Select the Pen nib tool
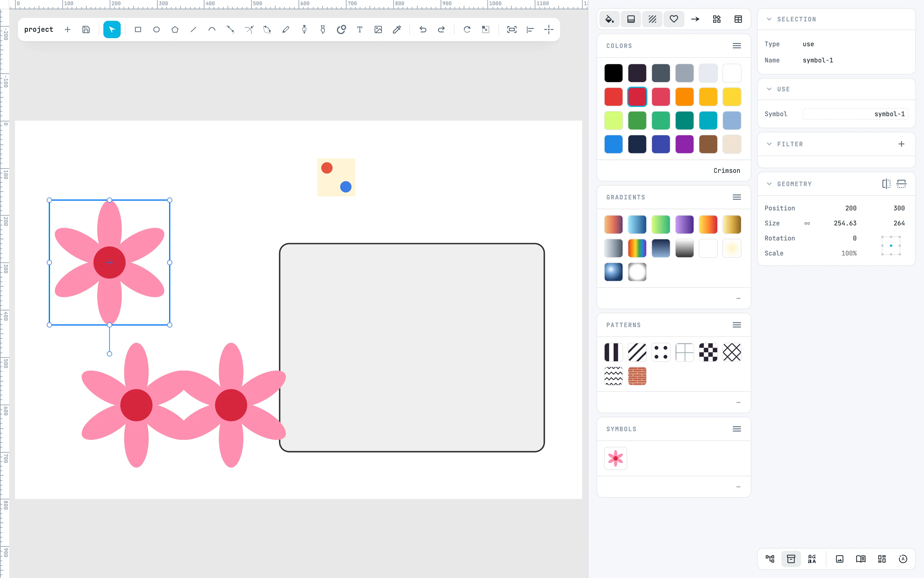Viewport: 924px width, 578px height. pyautogui.click(x=304, y=29)
